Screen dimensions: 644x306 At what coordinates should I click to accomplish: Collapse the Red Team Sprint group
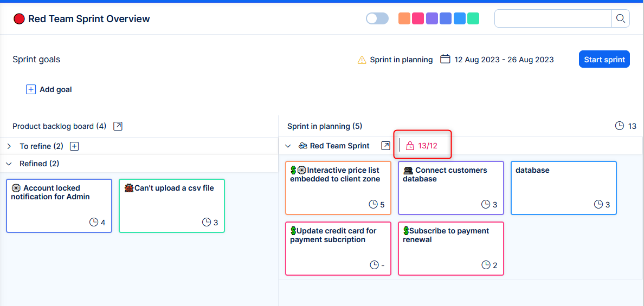point(288,146)
